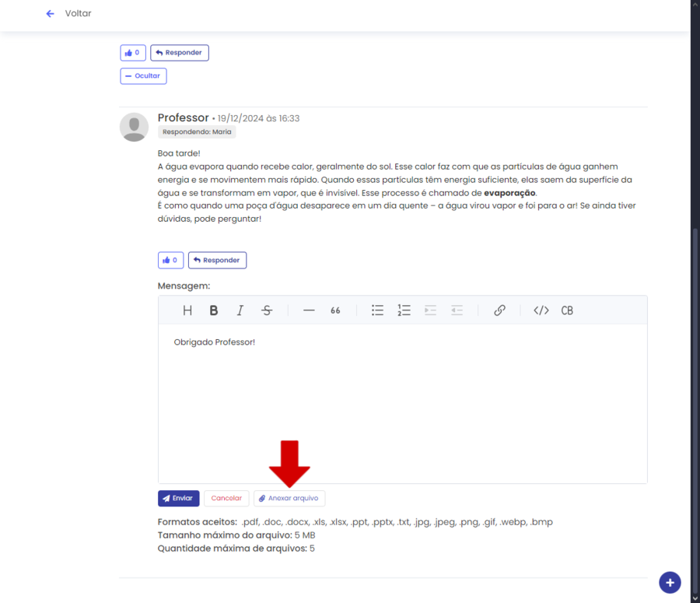This screenshot has height=603, width=700.
Task: Open the blue plus floating action button
Action: (670, 582)
